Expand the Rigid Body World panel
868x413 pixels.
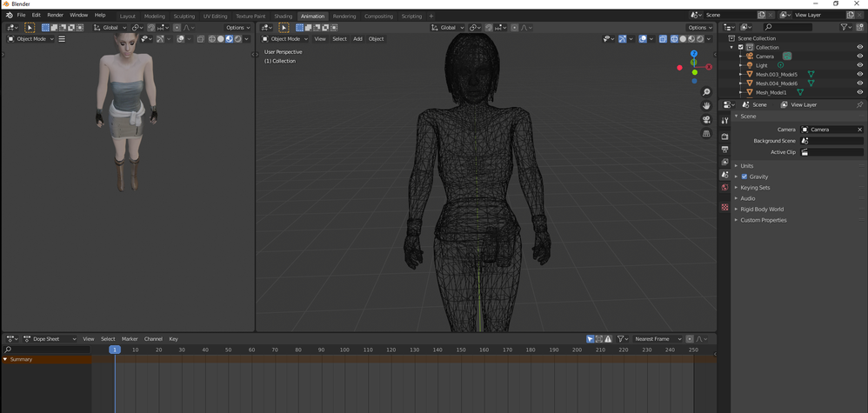[761, 210]
